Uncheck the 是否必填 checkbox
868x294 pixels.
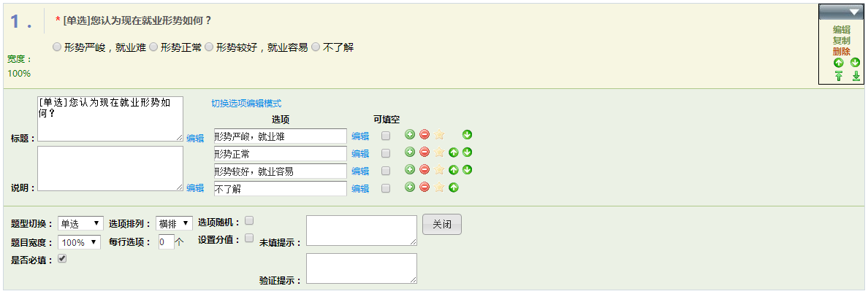pos(62,259)
